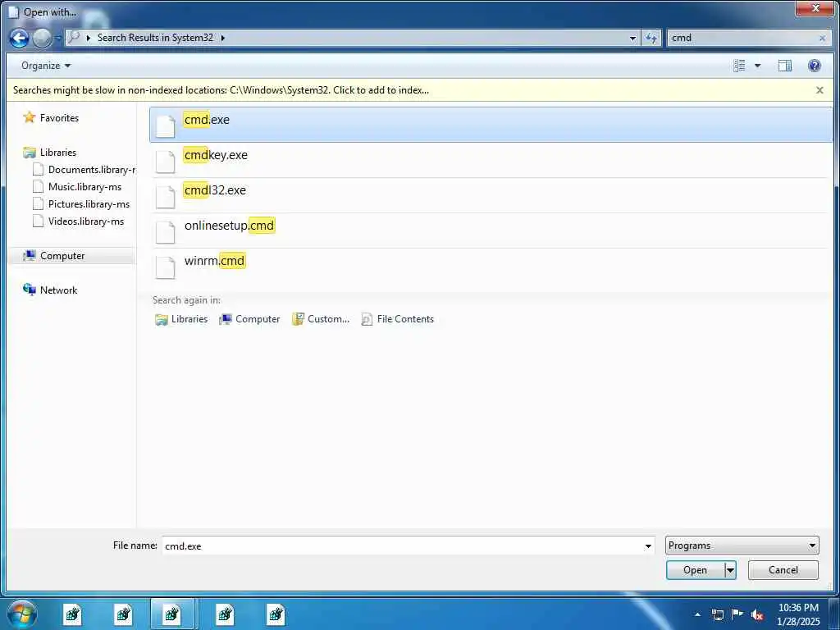The width and height of the screenshot is (840, 630).
Task: Open Videos.library-ms in the sidebar
Action: pos(79,221)
